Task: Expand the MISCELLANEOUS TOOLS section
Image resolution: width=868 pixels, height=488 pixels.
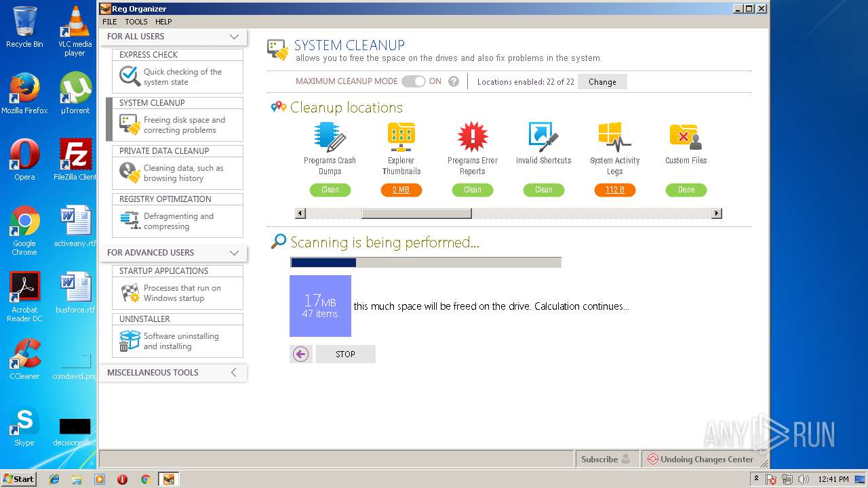Action: click(x=234, y=372)
